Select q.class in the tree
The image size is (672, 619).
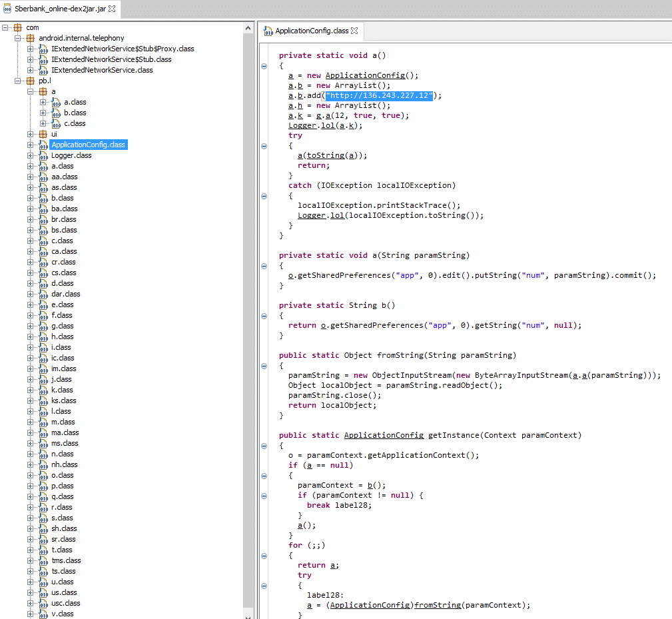point(62,497)
